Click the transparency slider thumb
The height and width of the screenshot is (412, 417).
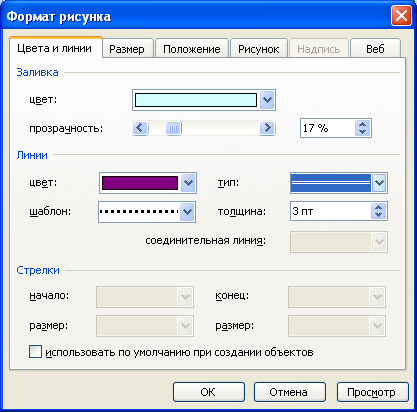pyautogui.click(x=173, y=128)
